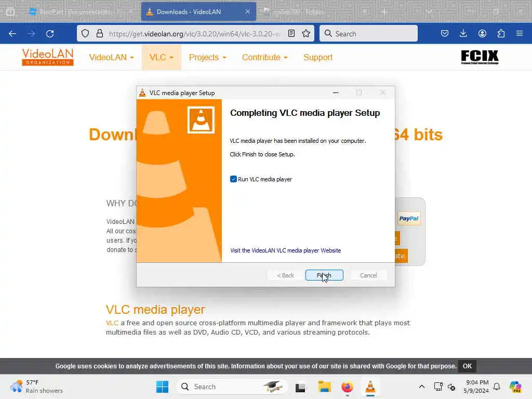Open the Windows Start menu
The image size is (532, 399).
(162, 387)
